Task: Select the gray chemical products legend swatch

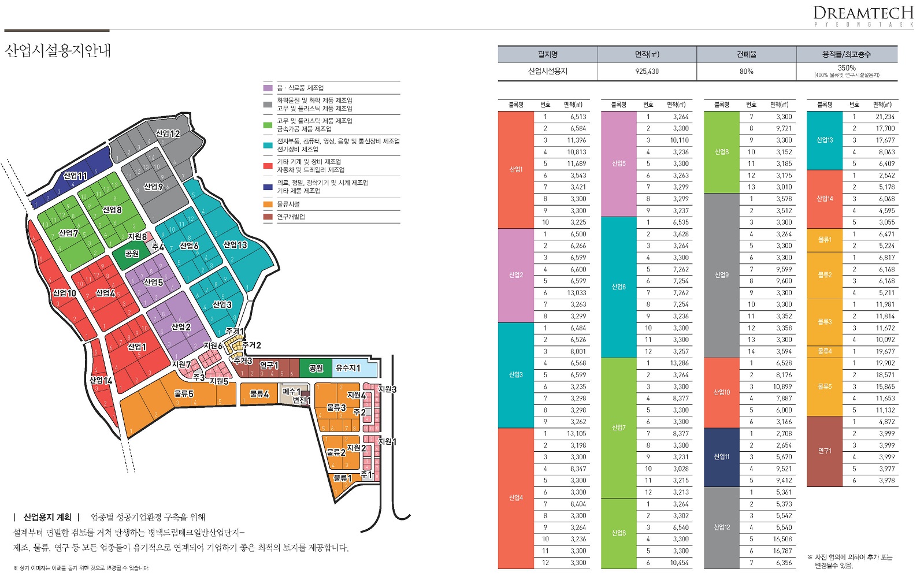Action: tap(268, 105)
